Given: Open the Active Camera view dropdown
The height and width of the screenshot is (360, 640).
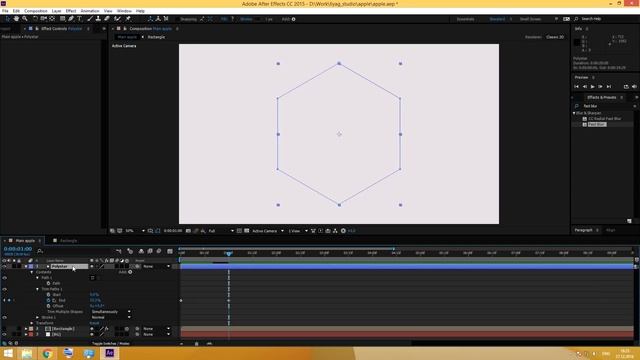Looking at the screenshot, I should (x=268, y=231).
